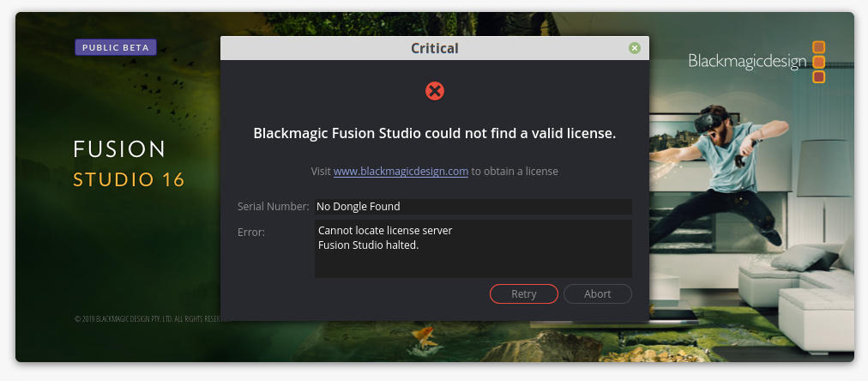Click the 'Fusion Studio halted.' text
The height and width of the screenshot is (381, 868).
pos(368,245)
